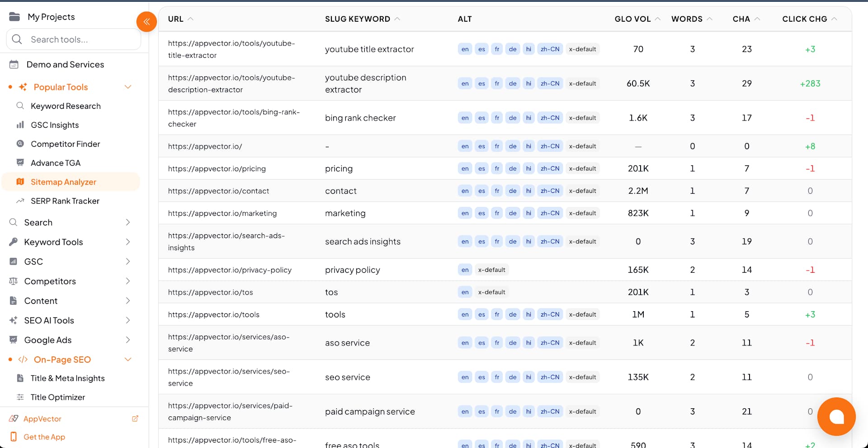Click the SERP Rank Tracker trend icon

20,201
